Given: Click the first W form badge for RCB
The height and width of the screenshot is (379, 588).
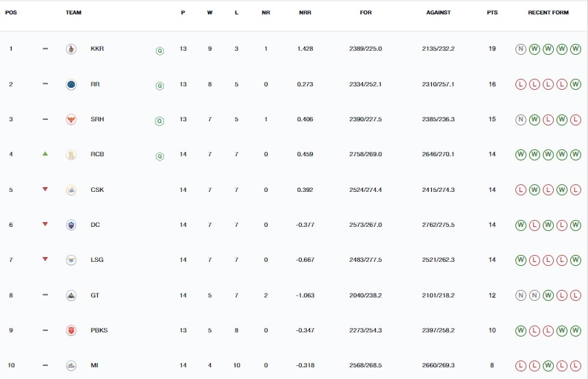Looking at the screenshot, I should [x=520, y=155].
